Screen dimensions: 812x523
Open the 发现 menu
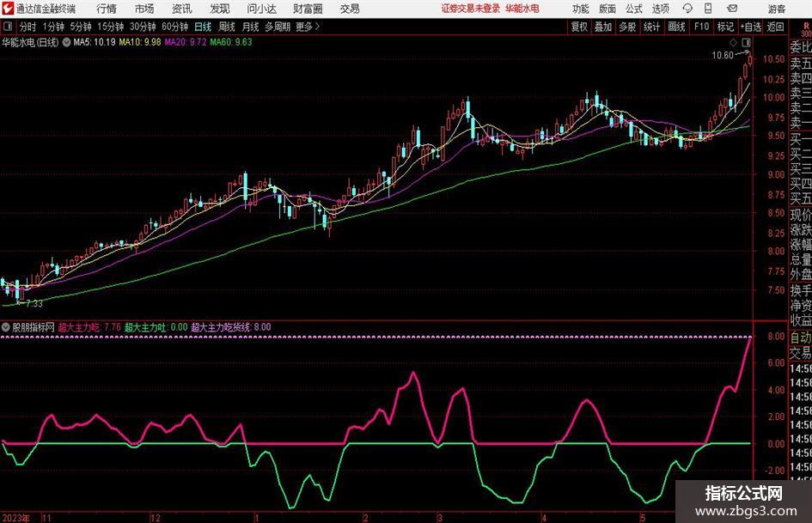220,9
